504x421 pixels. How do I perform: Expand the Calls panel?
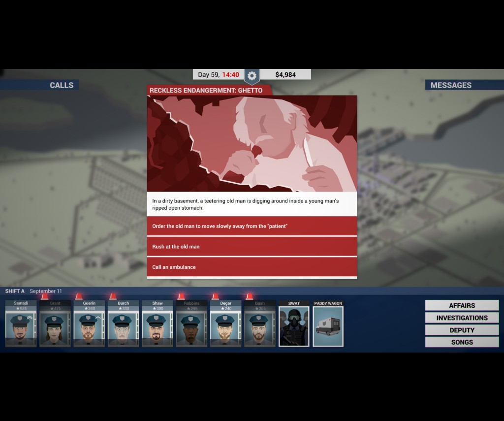(39, 85)
